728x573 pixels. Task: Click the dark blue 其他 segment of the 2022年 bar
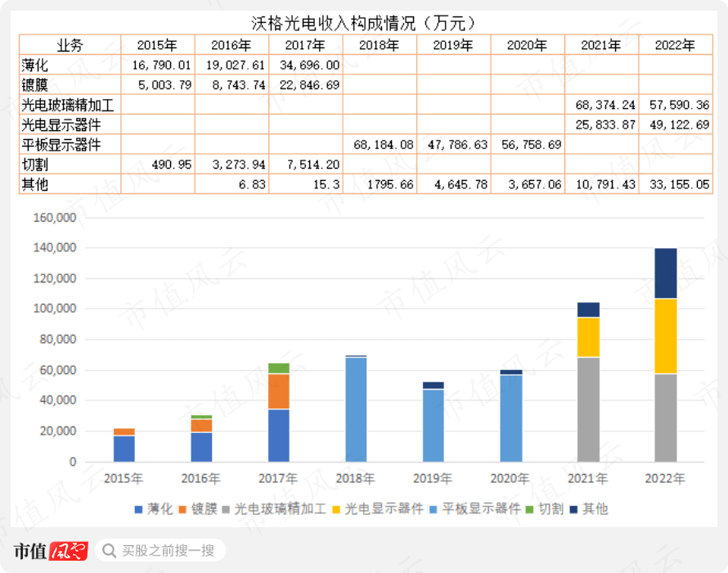tap(665, 273)
